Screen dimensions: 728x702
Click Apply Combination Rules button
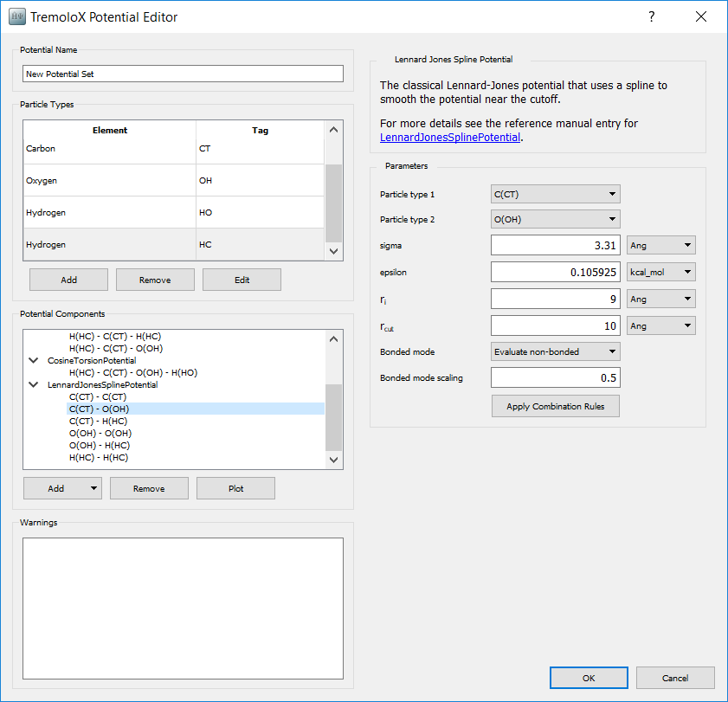(555, 406)
